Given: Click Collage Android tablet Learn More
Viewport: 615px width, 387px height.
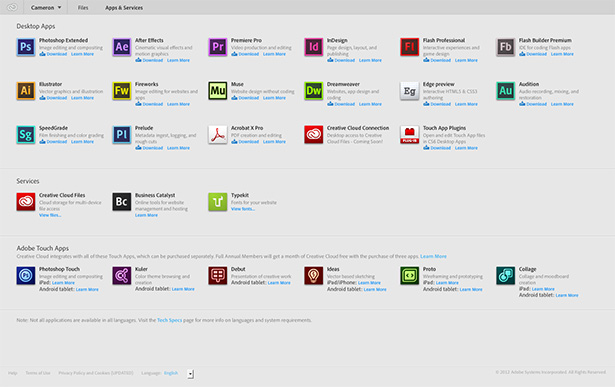Looking at the screenshot, I should [567, 295].
